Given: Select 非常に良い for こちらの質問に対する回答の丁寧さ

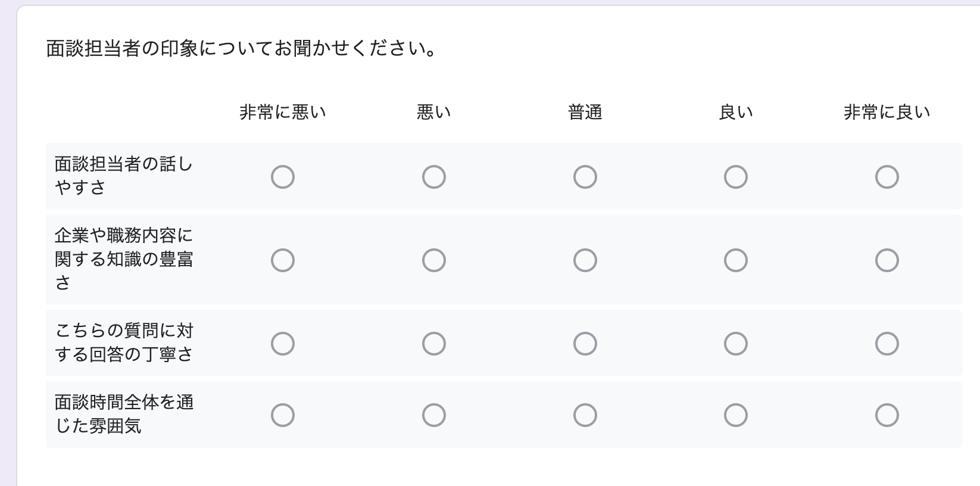Looking at the screenshot, I should [888, 343].
